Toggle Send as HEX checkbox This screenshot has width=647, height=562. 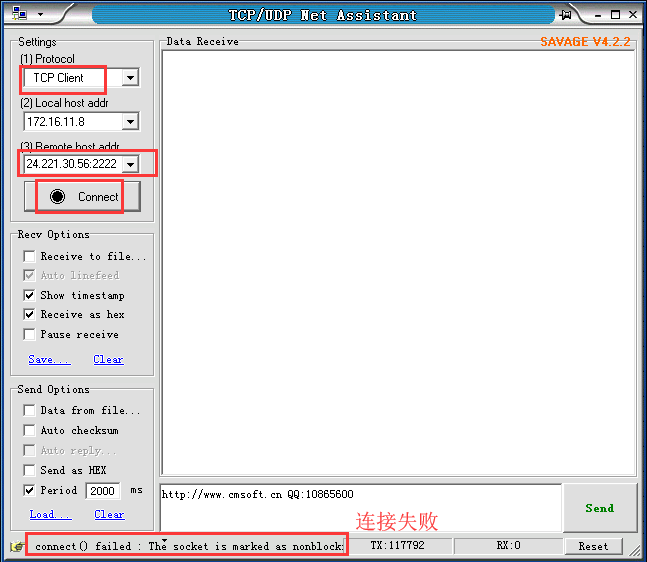point(30,471)
